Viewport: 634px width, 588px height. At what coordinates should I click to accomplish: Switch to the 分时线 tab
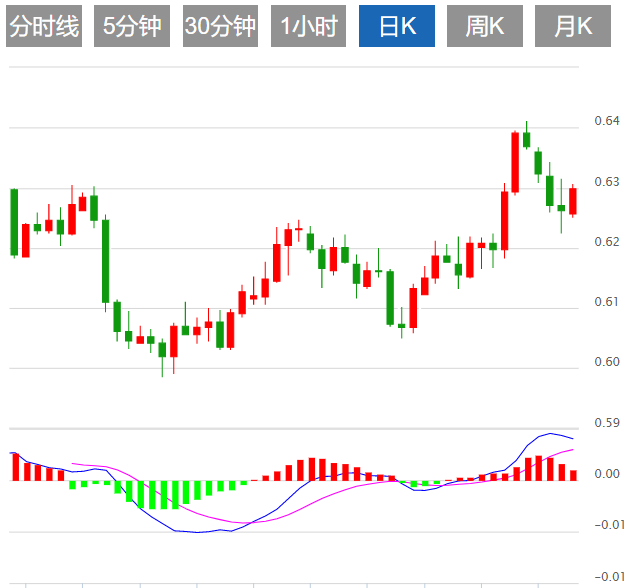[x=43, y=27]
